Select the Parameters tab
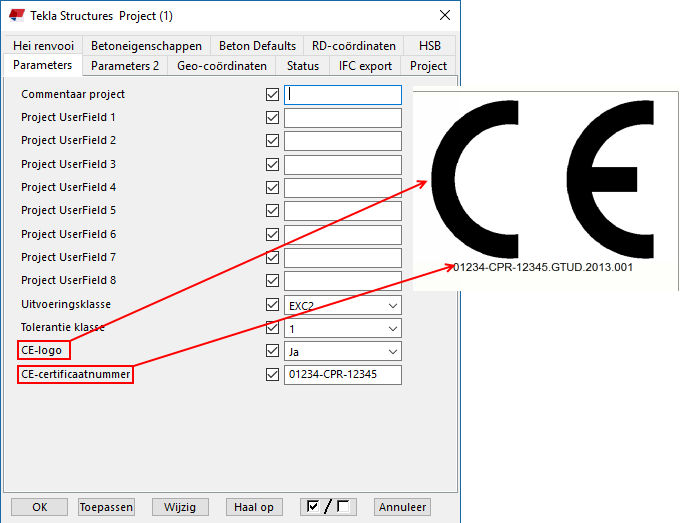Viewport: 680px width, 523px height. click(x=42, y=65)
